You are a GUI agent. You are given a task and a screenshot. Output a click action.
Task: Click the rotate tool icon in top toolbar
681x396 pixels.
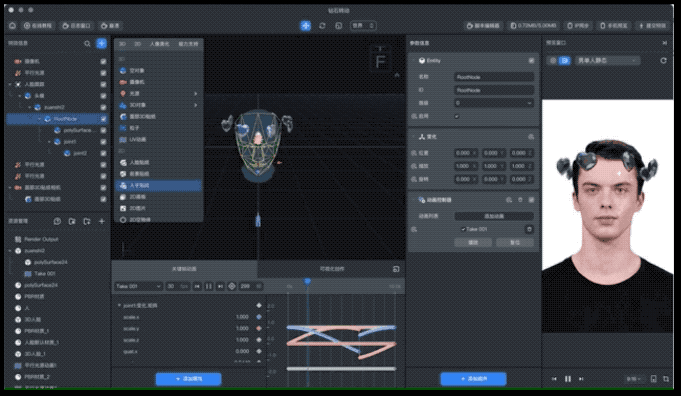click(322, 26)
